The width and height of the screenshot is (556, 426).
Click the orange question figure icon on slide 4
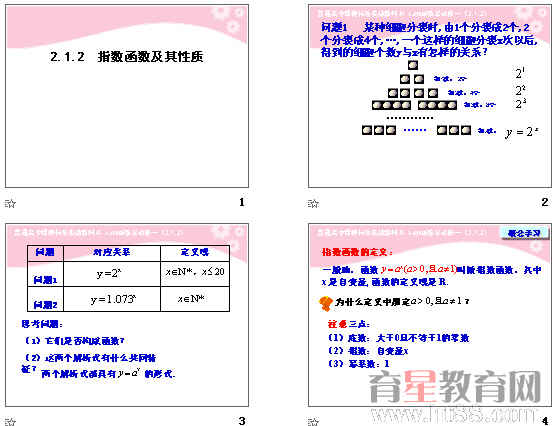point(326,304)
